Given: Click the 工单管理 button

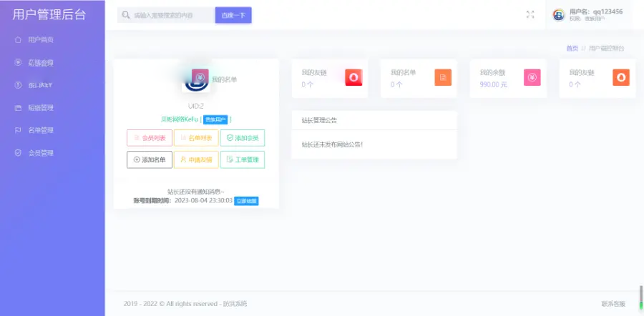Looking at the screenshot, I should click(242, 160).
